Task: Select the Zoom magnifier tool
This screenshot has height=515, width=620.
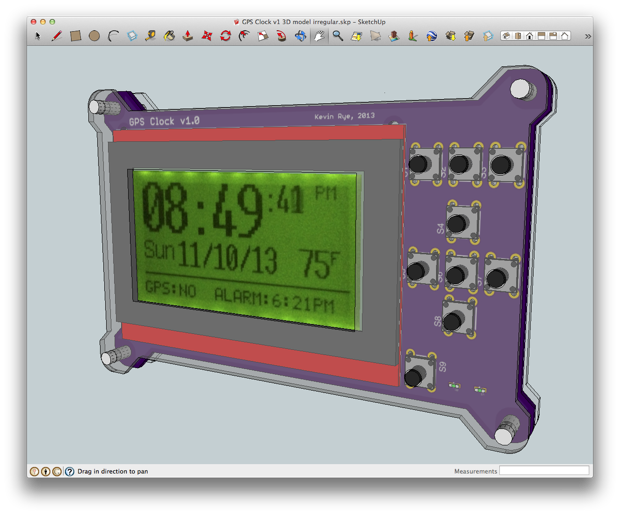Action: click(x=338, y=36)
